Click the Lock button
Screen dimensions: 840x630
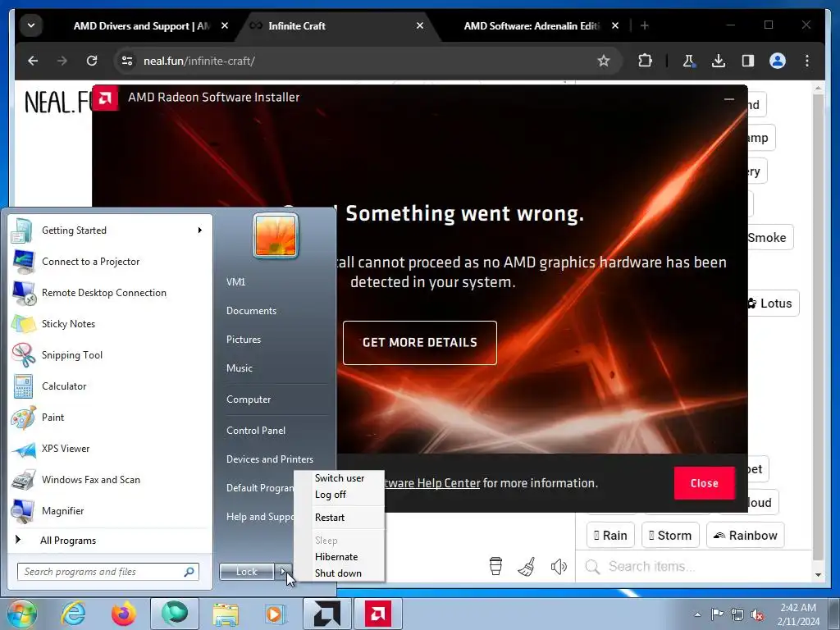[x=247, y=572]
